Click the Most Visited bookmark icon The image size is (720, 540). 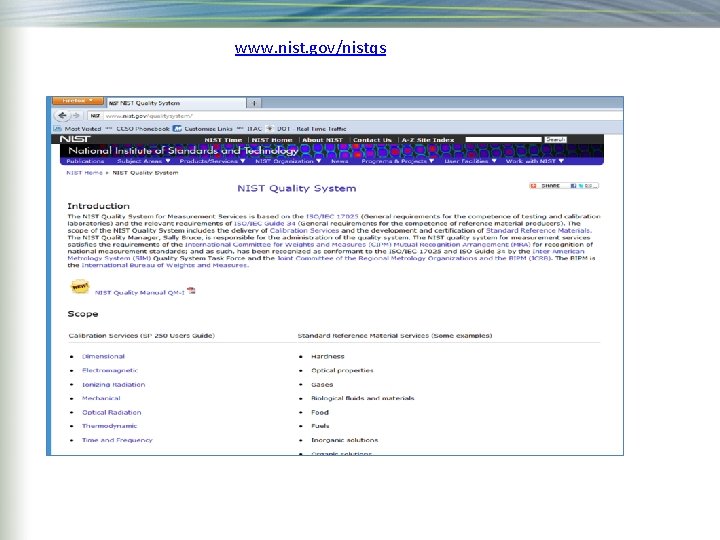point(57,129)
